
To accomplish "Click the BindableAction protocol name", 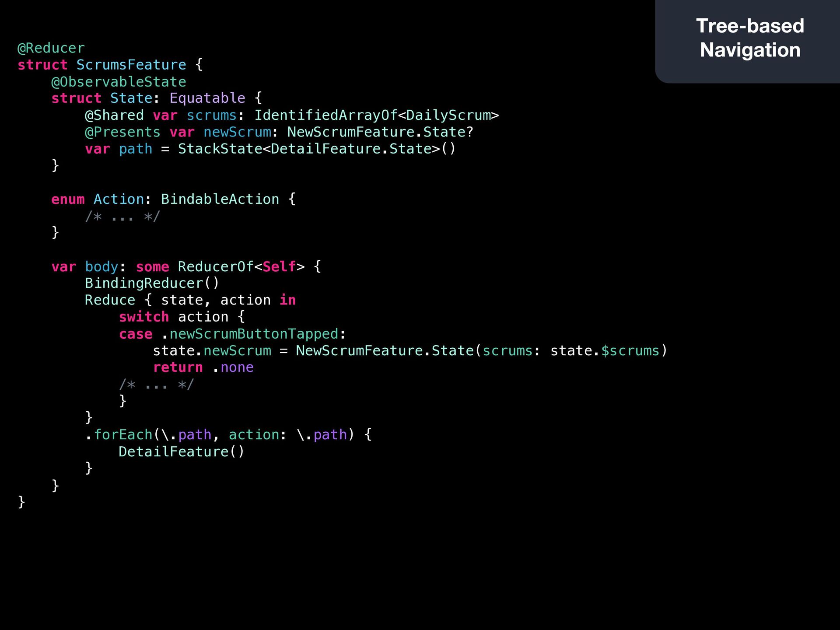I will coord(220,199).
